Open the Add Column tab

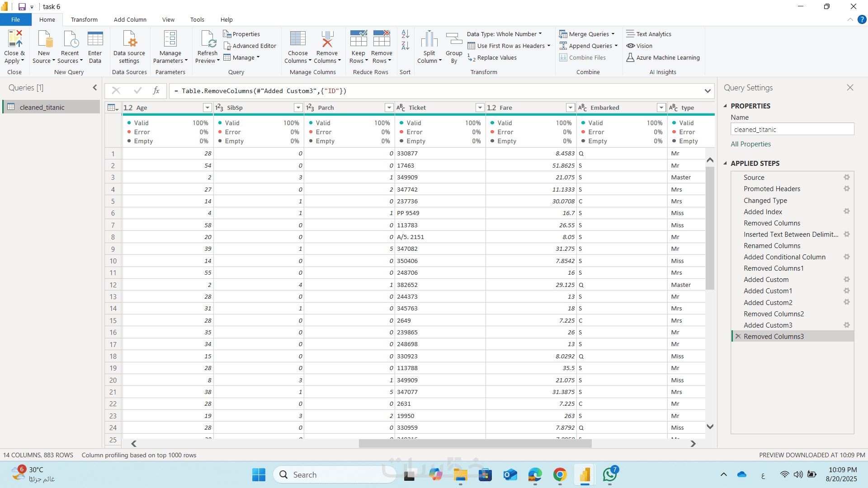click(130, 19)
